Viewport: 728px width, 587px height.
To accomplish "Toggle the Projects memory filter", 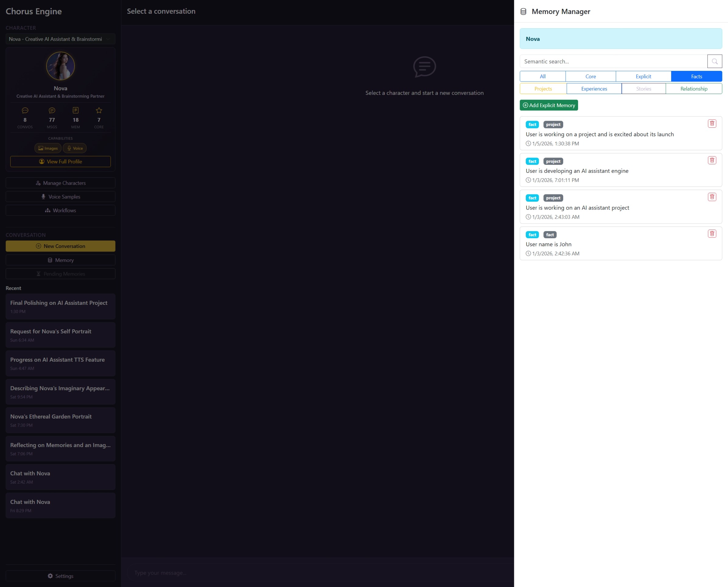I will (543, 89).
